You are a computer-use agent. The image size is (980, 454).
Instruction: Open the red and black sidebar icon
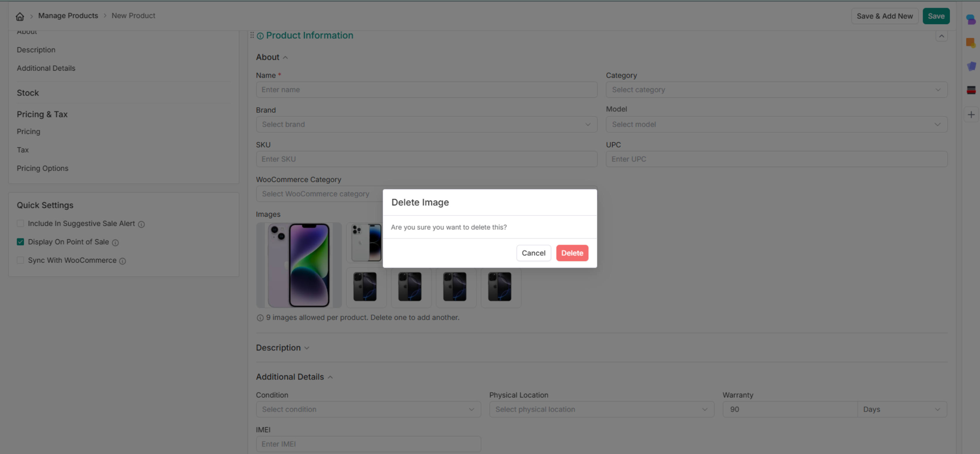click(971, 90)
